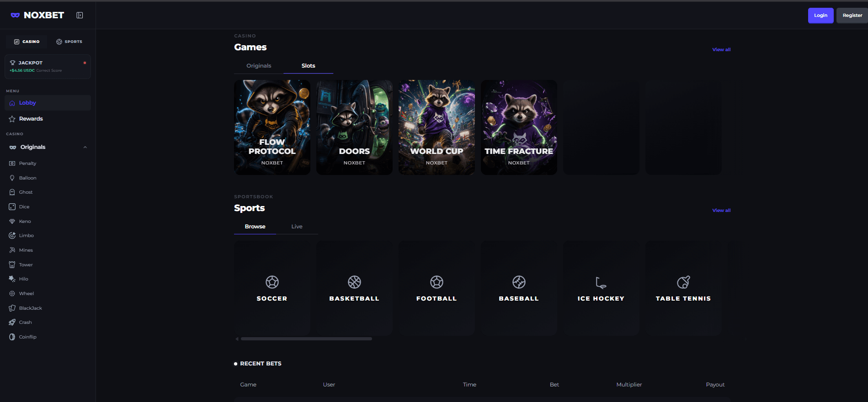This screenshot has height=402, width=868.
Task: Click the User column header
Action: 329,385
